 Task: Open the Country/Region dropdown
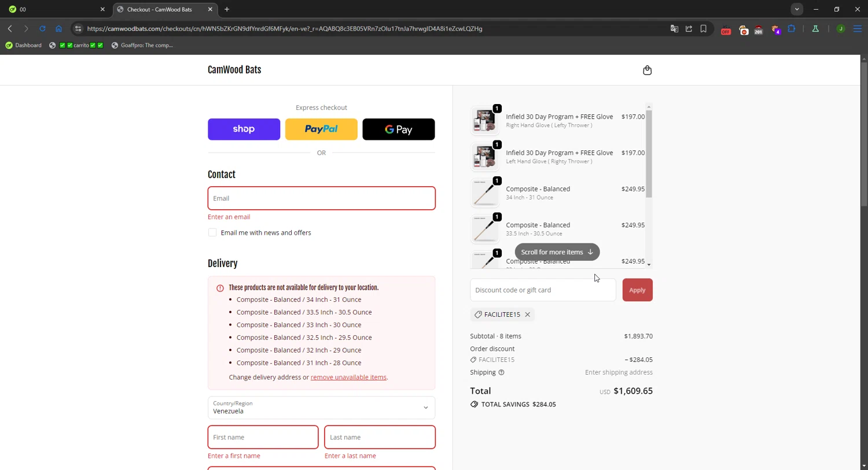tap(321, 408)
